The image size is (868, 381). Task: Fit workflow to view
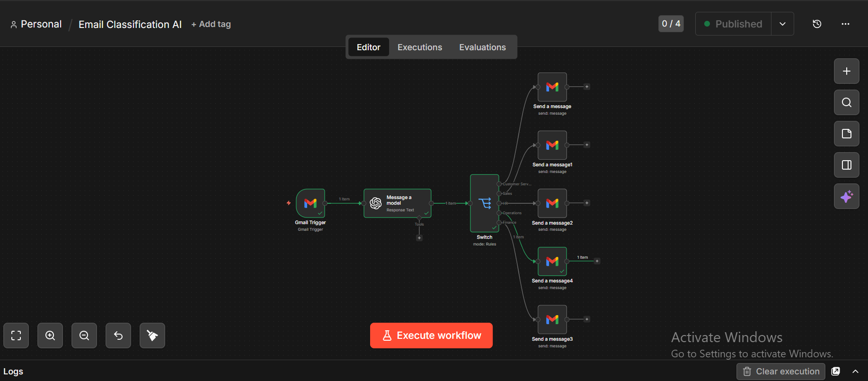coord(16,336)
